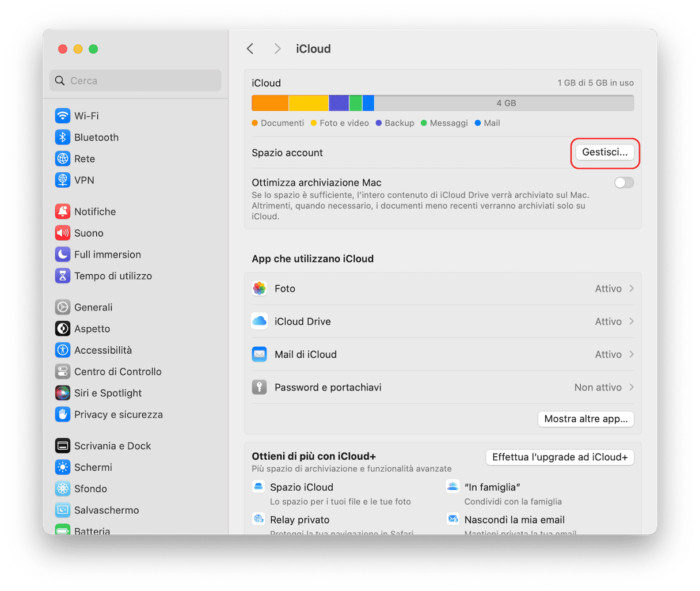Open the Aspetto icon in sidebar

click(62, 328)
